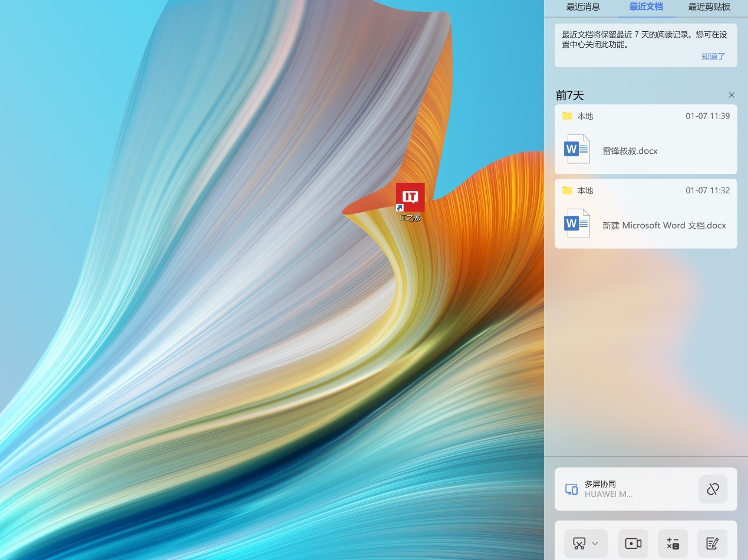Click the folder icon on the second document card
The image size is (748, 560).
coord(566,190)
